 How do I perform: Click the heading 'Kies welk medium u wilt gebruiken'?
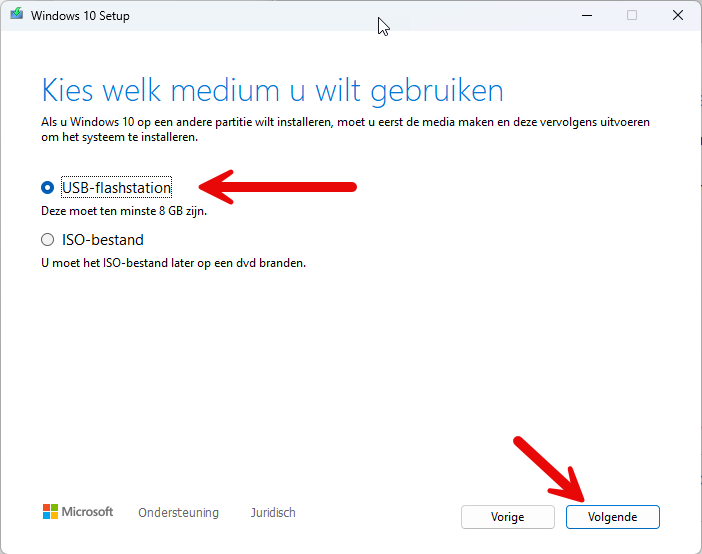click(272, 91)
